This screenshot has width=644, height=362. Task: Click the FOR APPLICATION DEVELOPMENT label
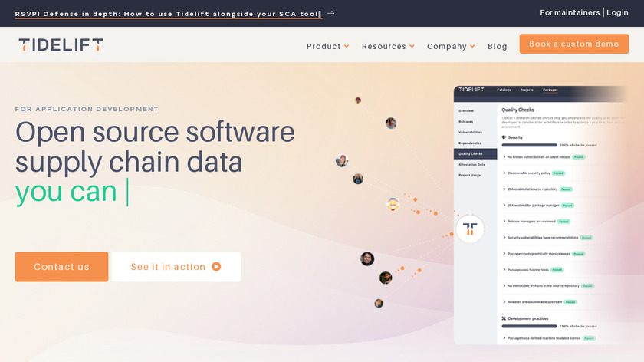point(87,109)
